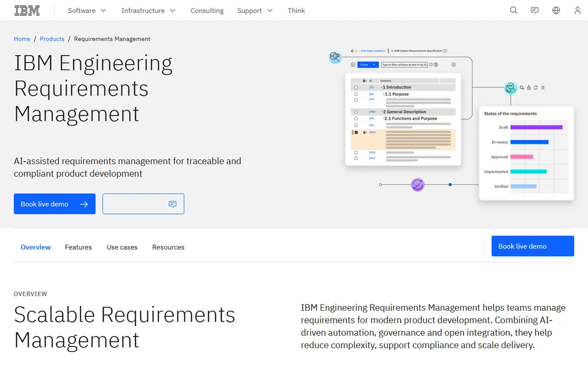Click the IBM Engineering Requirements Management title
Image resolution: width=588 pixels, height=368 pixels.
(93, 89)
